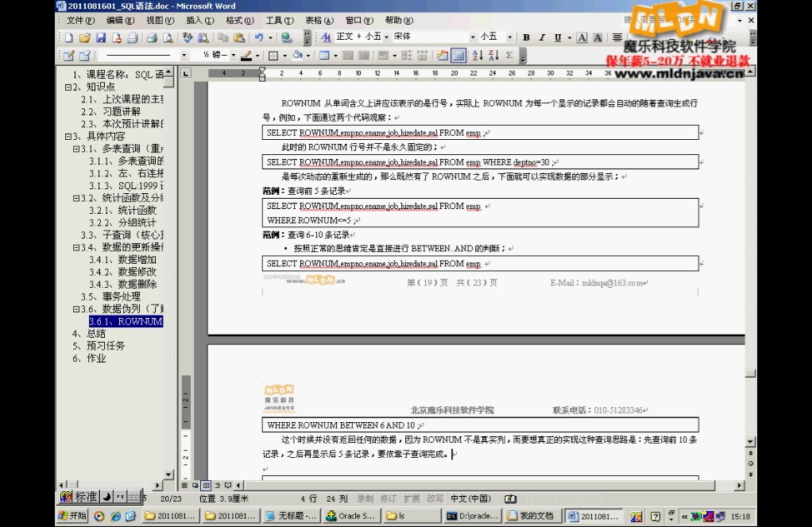
Task: Click the horizontal scrollbar right arrow
Action: (740, 486)
